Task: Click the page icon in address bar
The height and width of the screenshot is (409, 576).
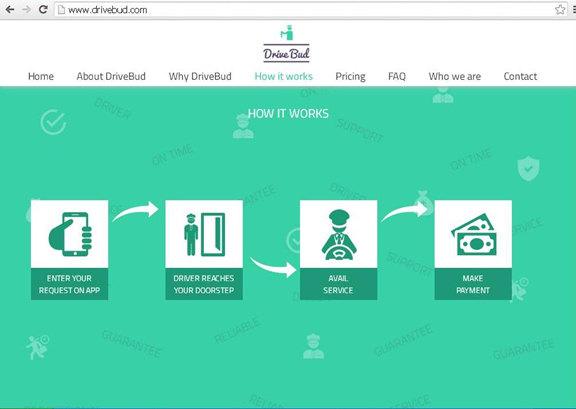Action: point(62,10)
